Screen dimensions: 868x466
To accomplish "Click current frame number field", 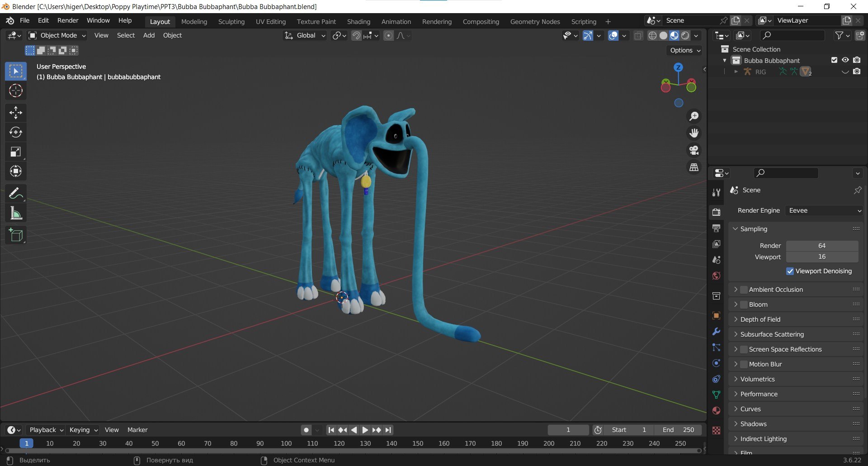I will (568, 430).
